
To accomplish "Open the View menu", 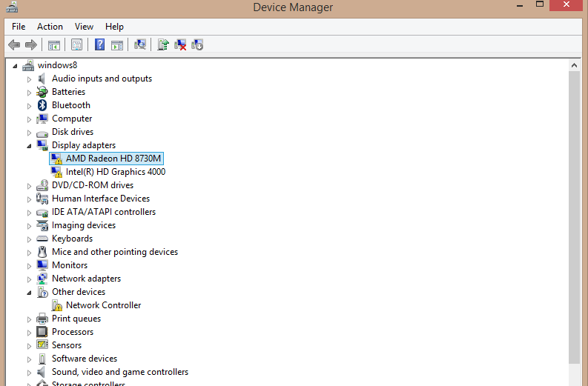I will (x=84, y=27).
